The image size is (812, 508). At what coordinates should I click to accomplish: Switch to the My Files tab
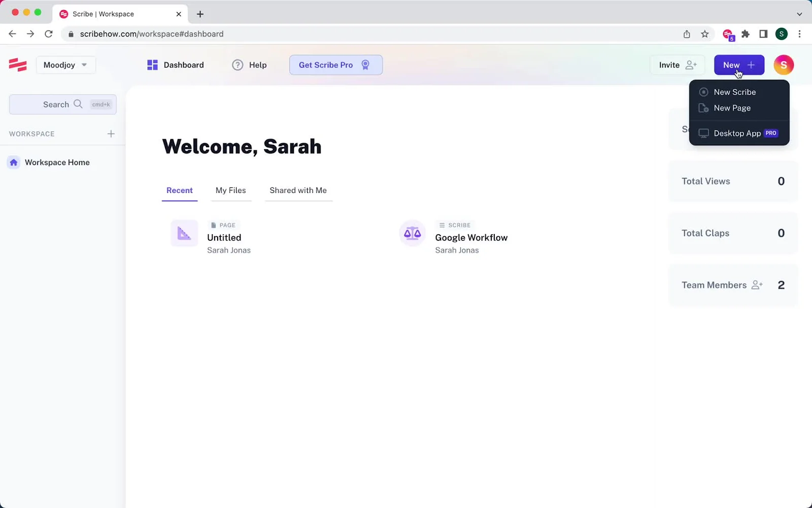(x=230, y=190)
